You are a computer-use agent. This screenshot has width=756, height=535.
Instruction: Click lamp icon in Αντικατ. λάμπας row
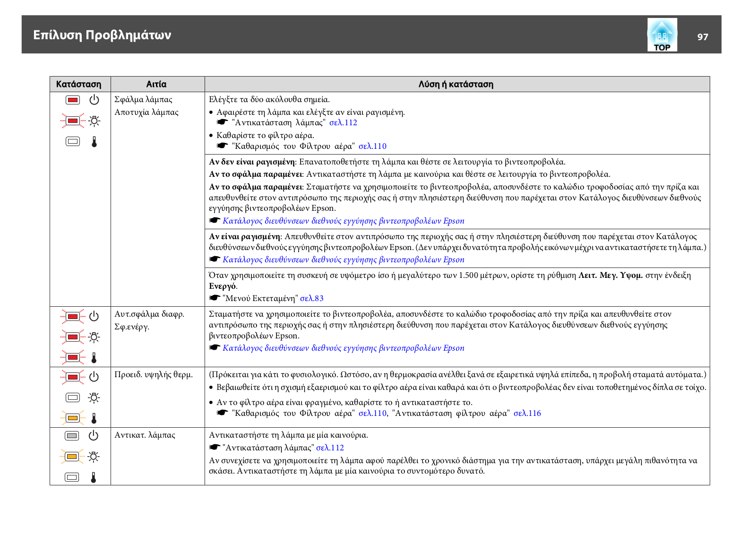(94, 457)
